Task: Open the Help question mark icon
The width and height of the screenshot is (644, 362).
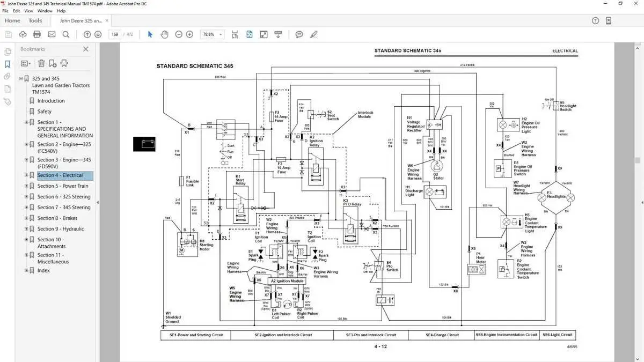Action: [595, 20]
